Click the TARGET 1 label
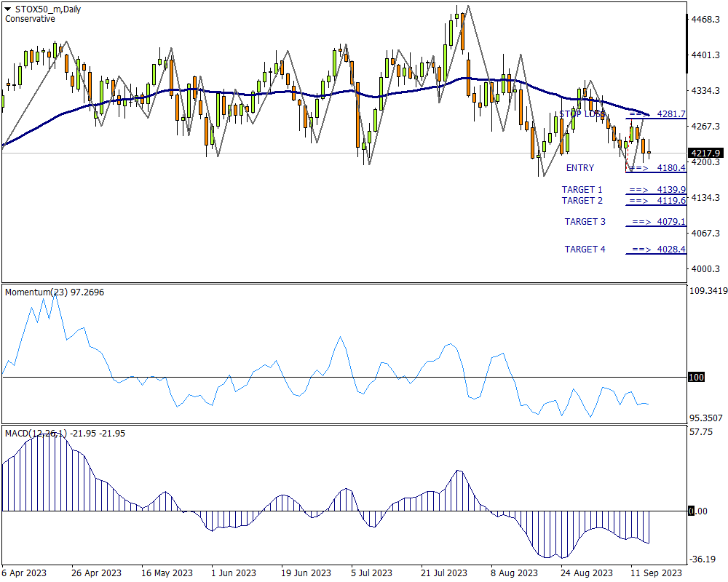The image size is (728, 582). pyautogui.click(x=582, y=190)
